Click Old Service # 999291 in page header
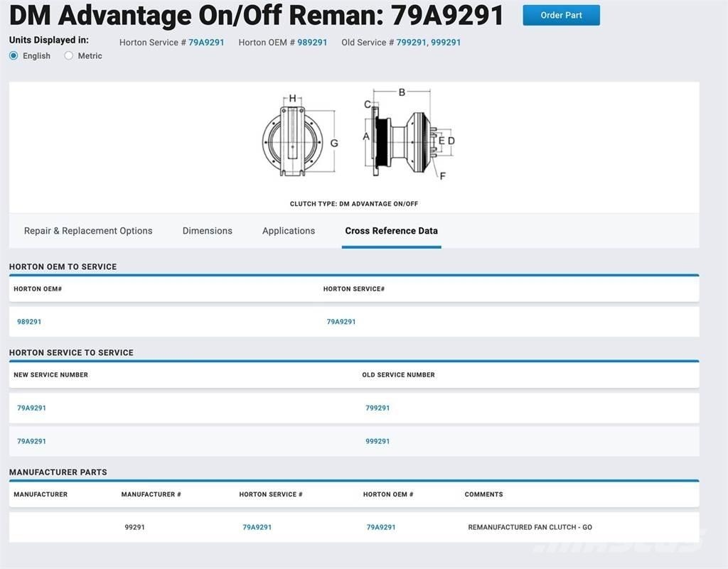Image resolution: width=728 pixels, height=569 pixels. [x=446, y=43]
